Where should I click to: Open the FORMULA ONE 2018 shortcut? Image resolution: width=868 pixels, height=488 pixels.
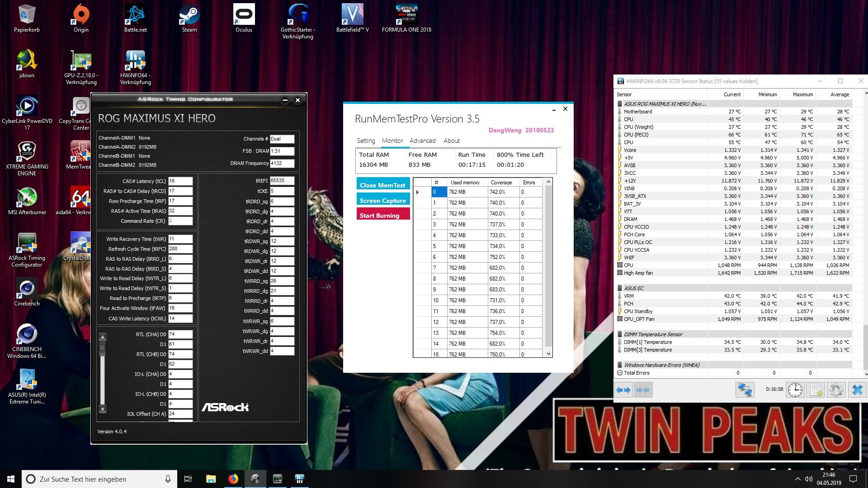406,18
